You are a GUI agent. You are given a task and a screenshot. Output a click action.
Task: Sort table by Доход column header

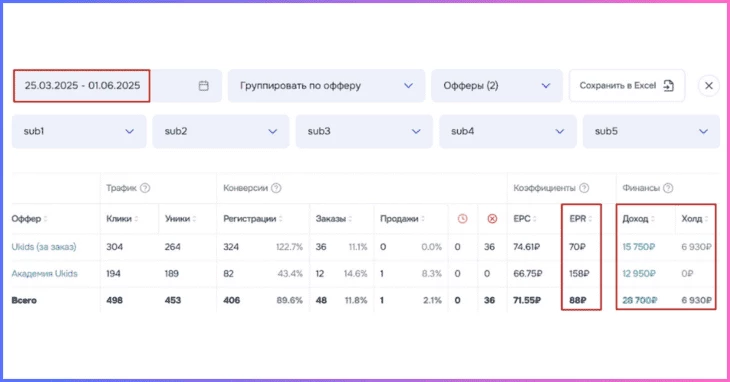[638, 219]
